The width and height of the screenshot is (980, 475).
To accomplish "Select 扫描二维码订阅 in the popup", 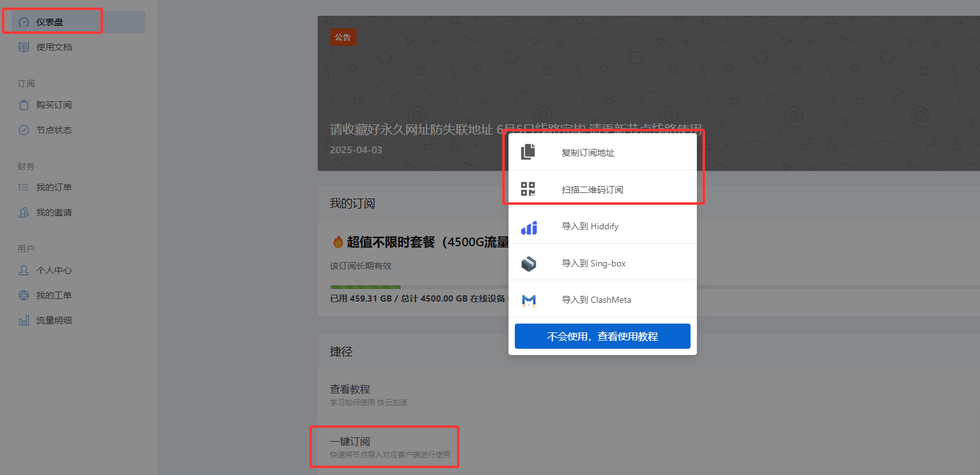I will point(603,189).
